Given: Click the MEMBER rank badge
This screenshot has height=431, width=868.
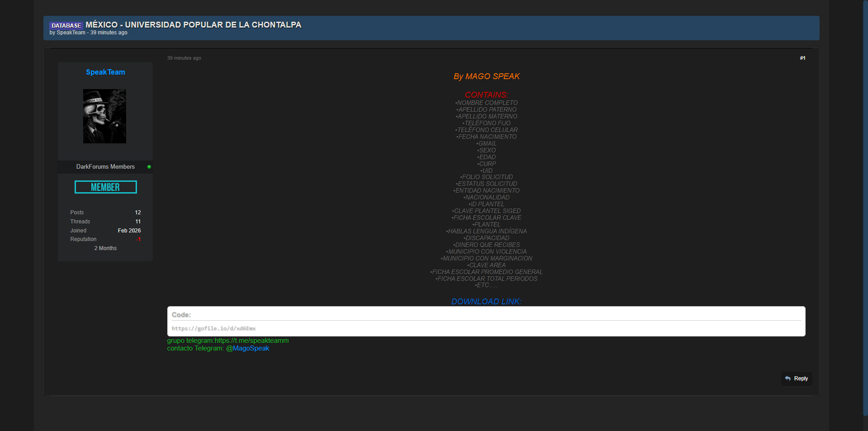Looking at the screenshot, I should (105, 187).
